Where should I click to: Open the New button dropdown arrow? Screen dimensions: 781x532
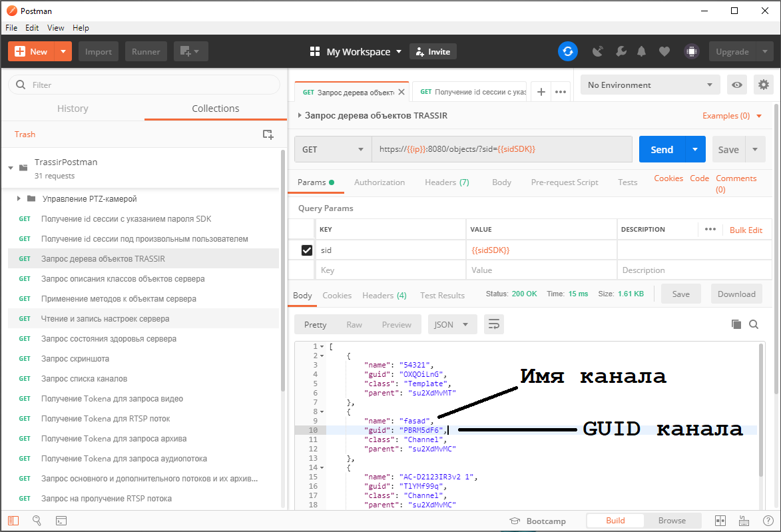point(63,51)
